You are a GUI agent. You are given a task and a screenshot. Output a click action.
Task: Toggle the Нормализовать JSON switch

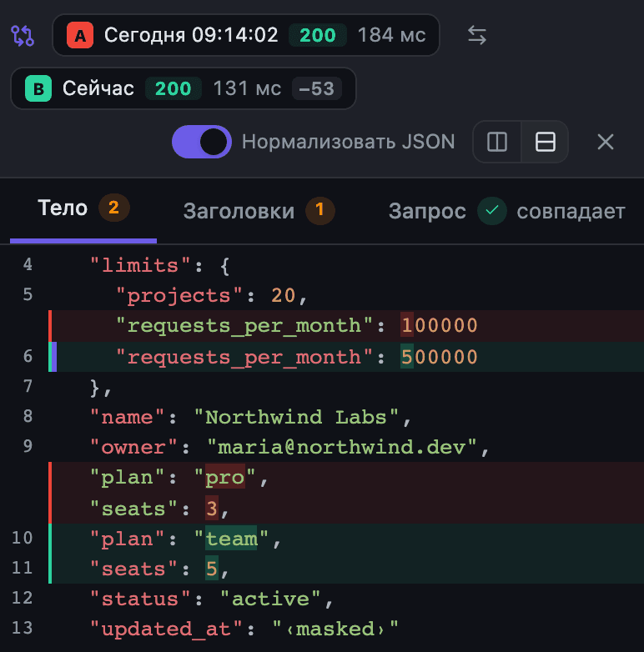coord(202,142)
